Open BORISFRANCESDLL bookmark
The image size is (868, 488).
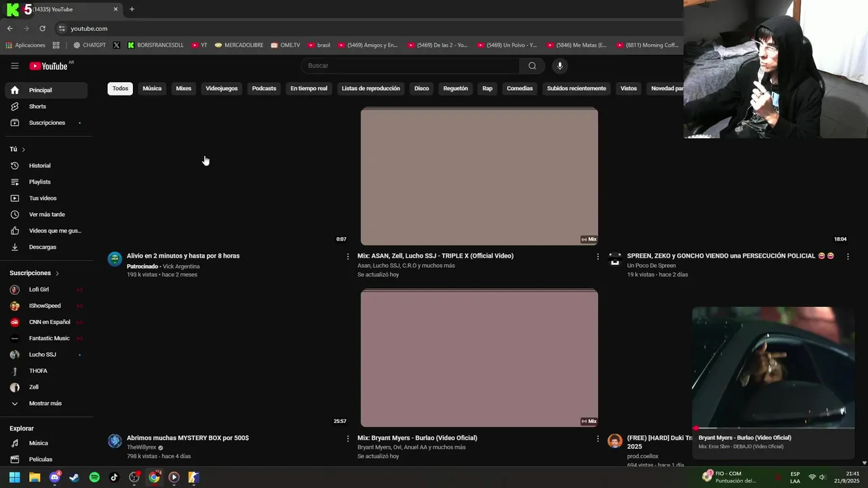coord(155,45)
